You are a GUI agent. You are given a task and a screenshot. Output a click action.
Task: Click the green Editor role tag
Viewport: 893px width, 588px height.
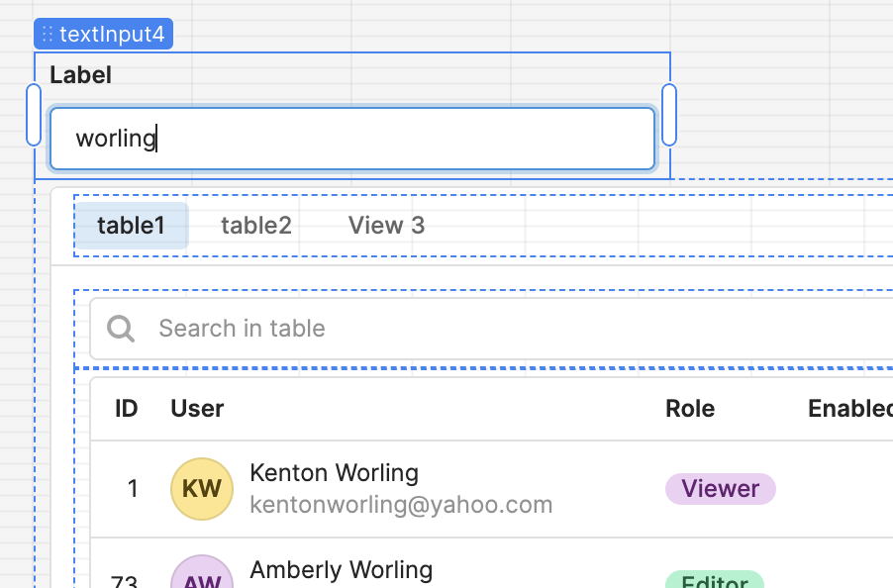coord(714,580)
